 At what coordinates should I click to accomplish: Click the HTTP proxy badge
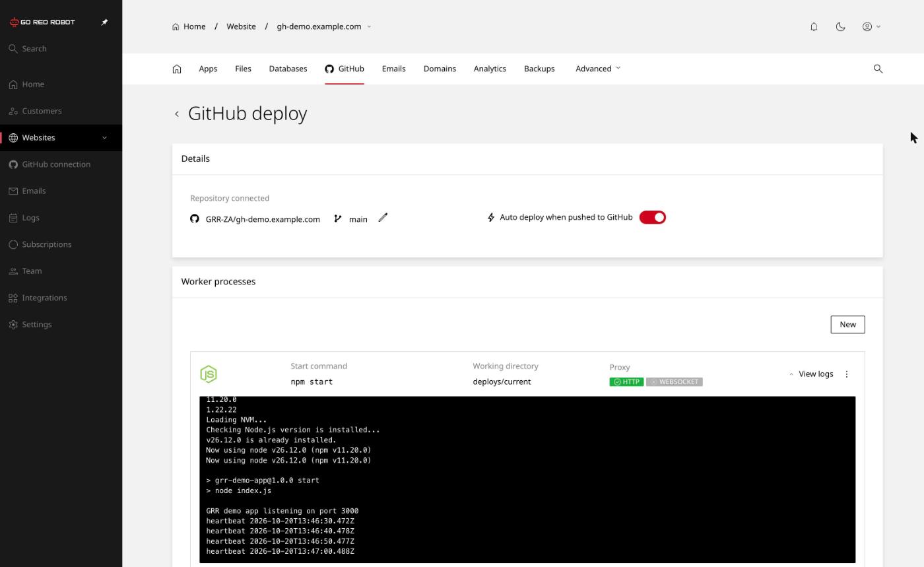tap(626, 382)
